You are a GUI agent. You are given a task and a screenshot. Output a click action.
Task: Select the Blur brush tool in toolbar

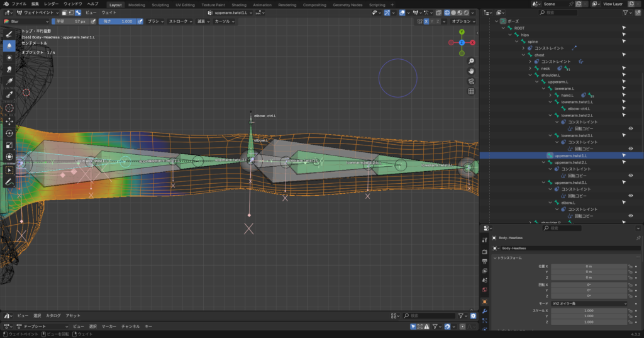[9, 45]
